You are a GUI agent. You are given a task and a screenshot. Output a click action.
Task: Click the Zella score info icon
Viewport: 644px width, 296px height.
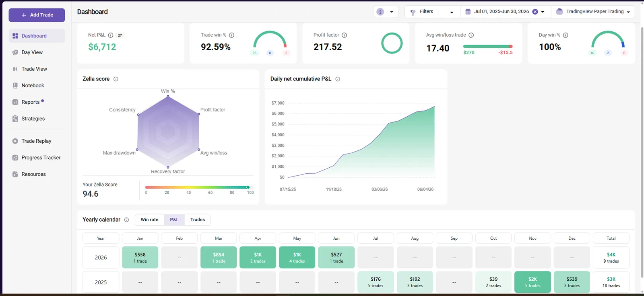(x=116, y=79)
